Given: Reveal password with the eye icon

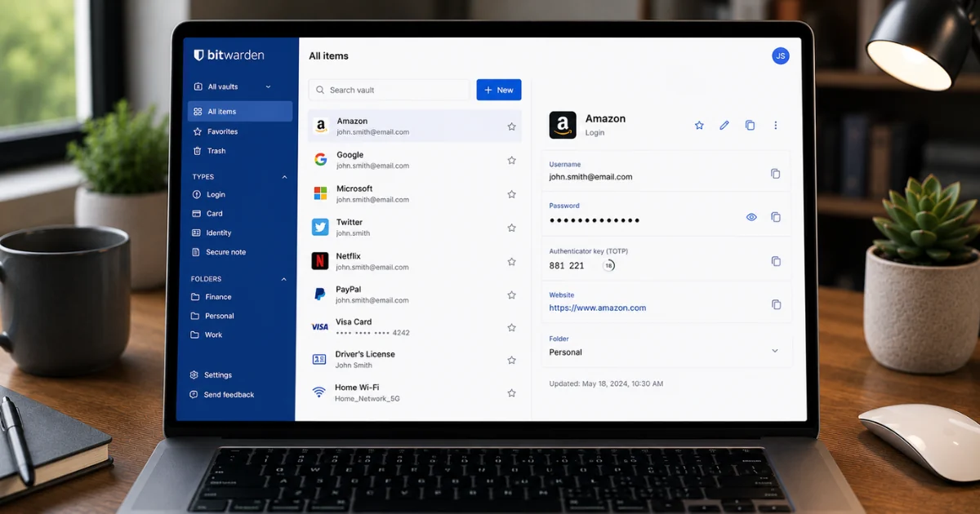Looking at the screenshot, I should coord(751,217).
